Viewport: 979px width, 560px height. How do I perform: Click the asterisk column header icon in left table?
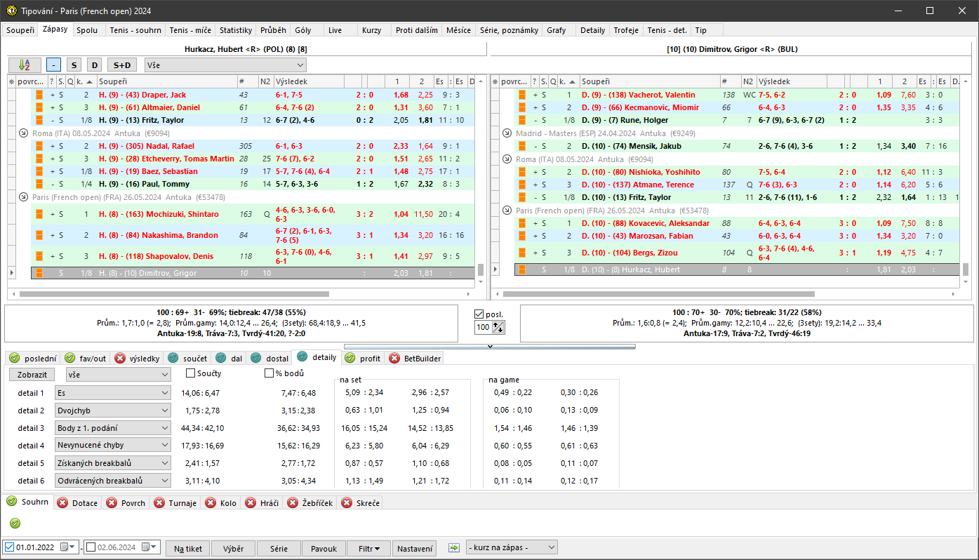click(11, 82)
